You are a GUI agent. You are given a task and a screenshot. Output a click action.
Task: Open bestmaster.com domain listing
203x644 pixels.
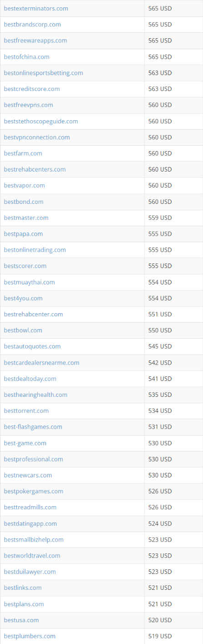tap(26, 218)
